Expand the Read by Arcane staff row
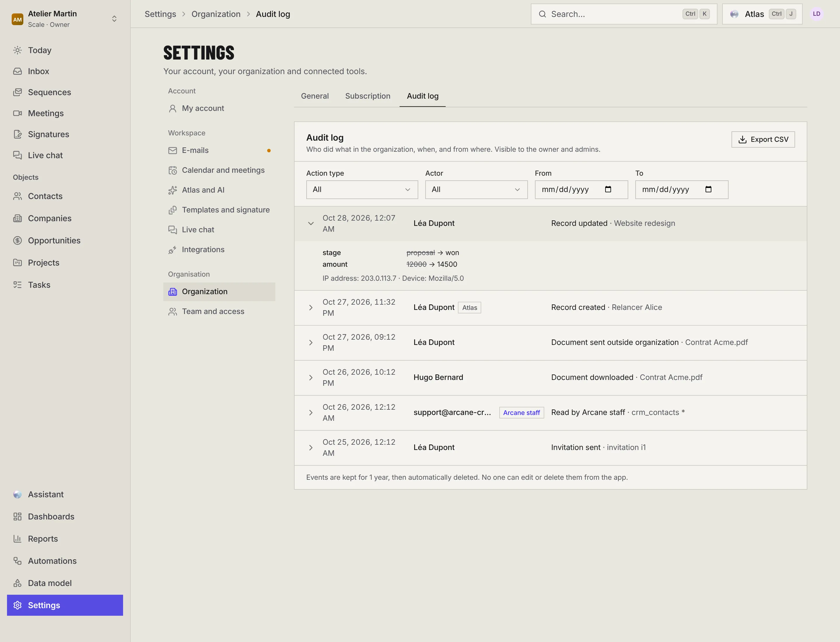The image size is (840, 642). [311, 413]
